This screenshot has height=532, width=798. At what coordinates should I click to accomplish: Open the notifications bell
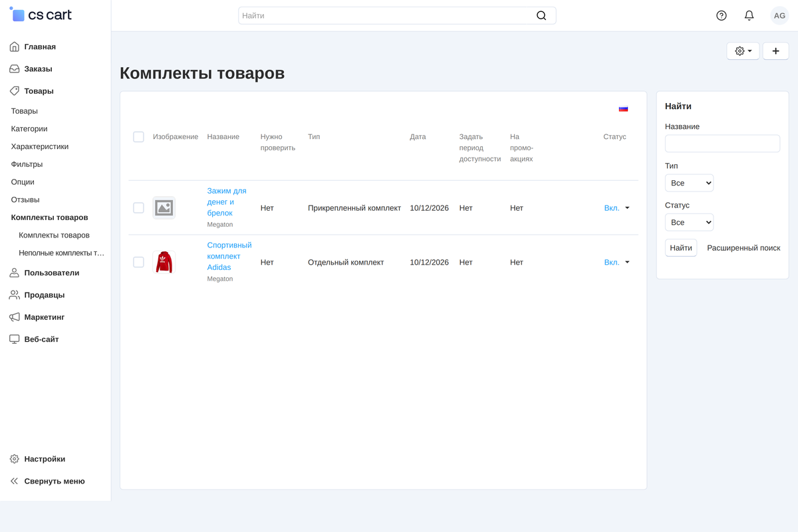749,15
